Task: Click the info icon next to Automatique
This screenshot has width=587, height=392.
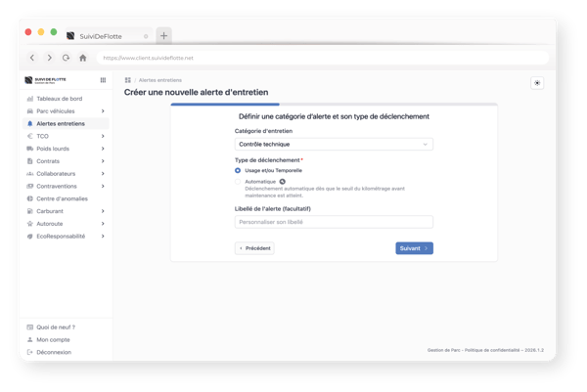Action: 283,182
